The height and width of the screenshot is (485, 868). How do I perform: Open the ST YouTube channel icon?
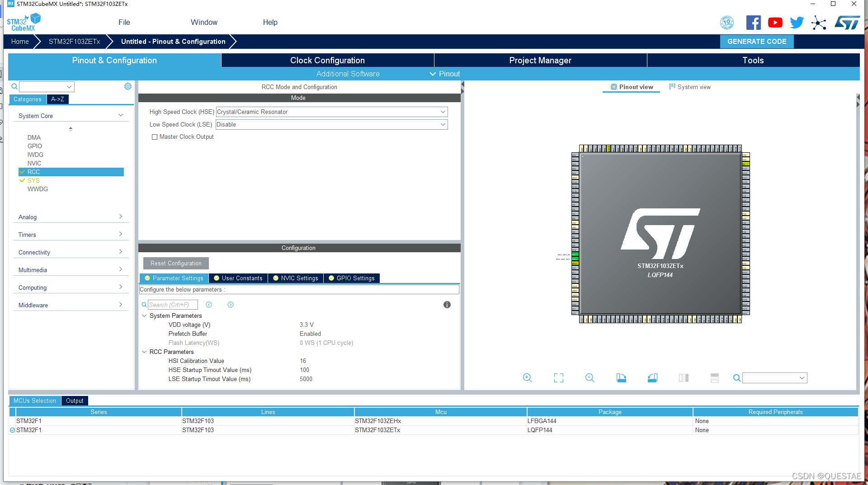[775, 23]
